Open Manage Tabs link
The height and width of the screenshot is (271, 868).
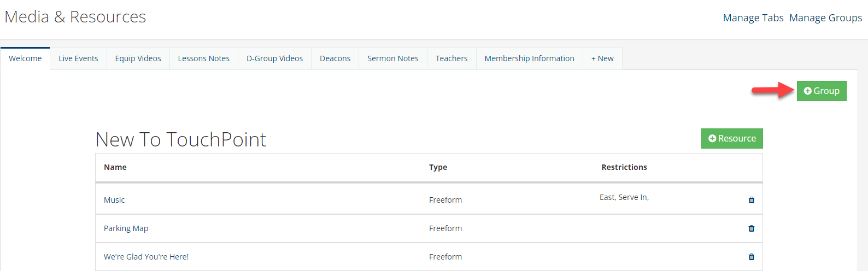click(753, 18)
